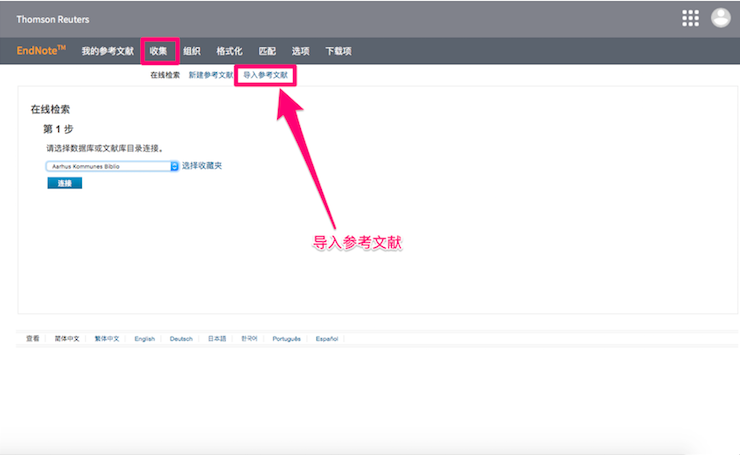The height and width of the screenshot is (455, 740).
Task: Open the user profile avatar
Action: (721, 18)
